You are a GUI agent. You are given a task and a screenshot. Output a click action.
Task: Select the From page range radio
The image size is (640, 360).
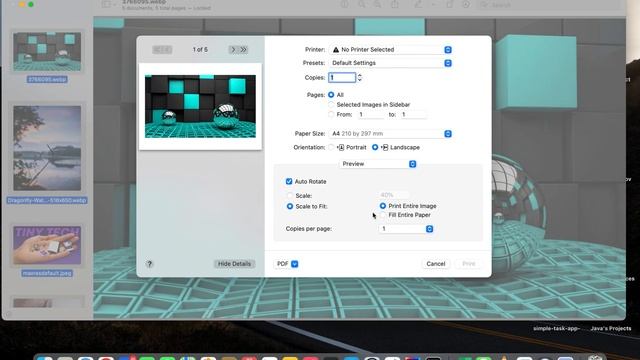coord(331,114)
